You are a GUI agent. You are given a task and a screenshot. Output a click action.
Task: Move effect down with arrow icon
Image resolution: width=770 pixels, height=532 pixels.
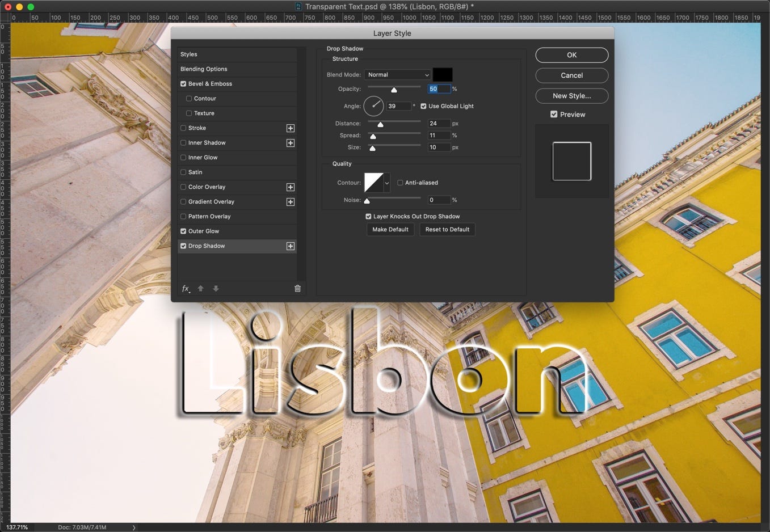click(x=216, y=289)
